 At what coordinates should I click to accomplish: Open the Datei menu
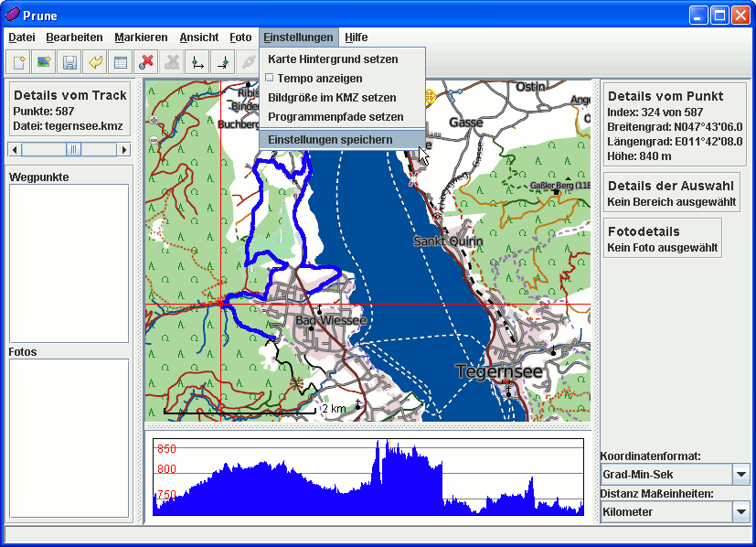21,38
